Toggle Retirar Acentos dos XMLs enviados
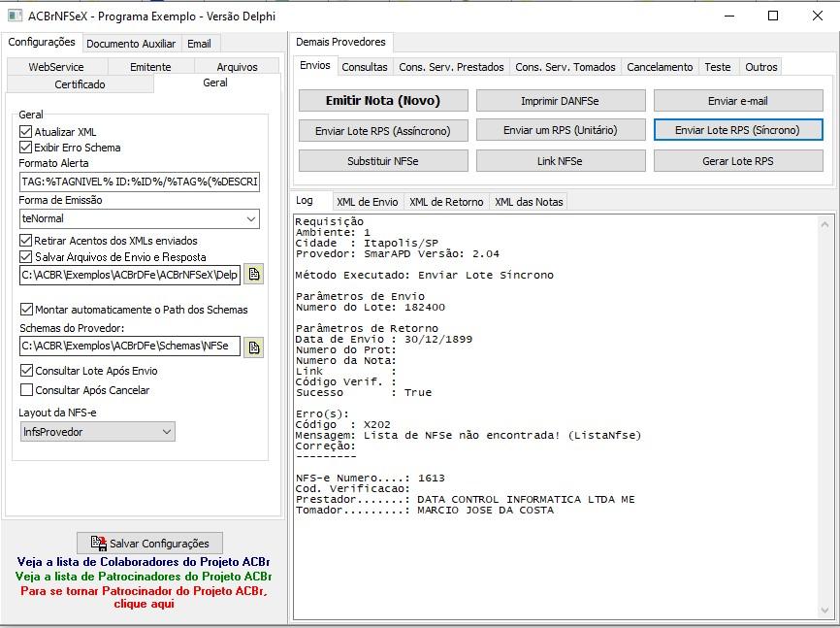This screenshot has height=628, width=840. (x=26, y=241)
